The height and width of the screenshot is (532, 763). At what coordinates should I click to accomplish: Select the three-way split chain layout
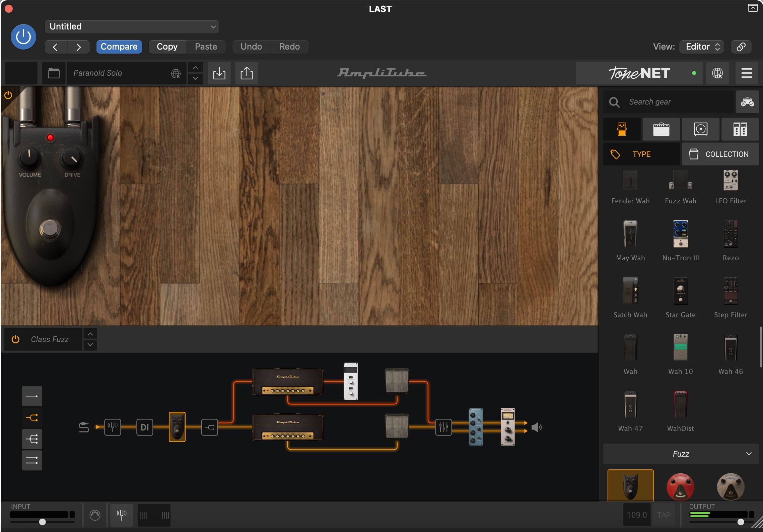[x=32, y=439]
